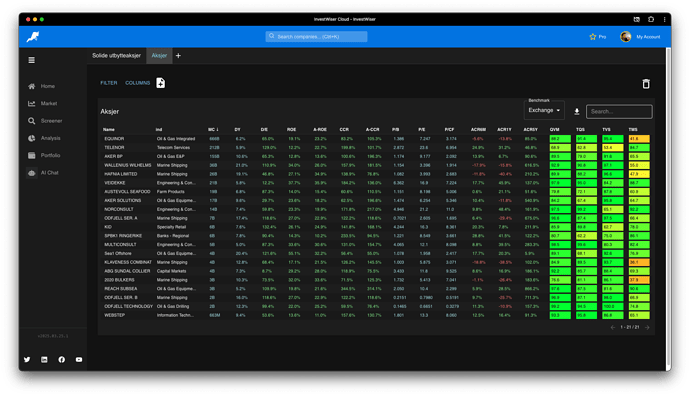Click the add file icon beside COLUMNS
Image resolution: width=690 pixels, height=396 pixels.
pyautogui.click(x=161, y=83)
